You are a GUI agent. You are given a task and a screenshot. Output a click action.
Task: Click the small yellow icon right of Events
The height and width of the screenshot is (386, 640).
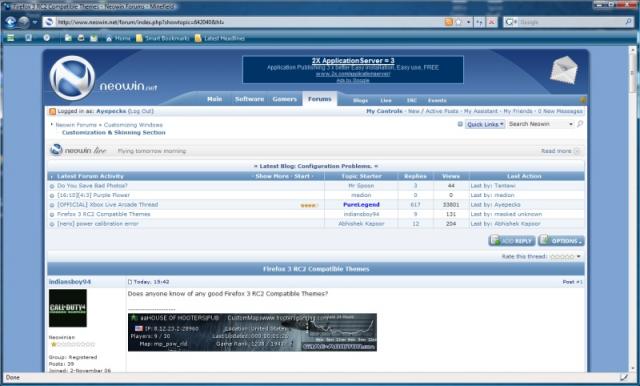pyautogui.click(x=583, y=100)
